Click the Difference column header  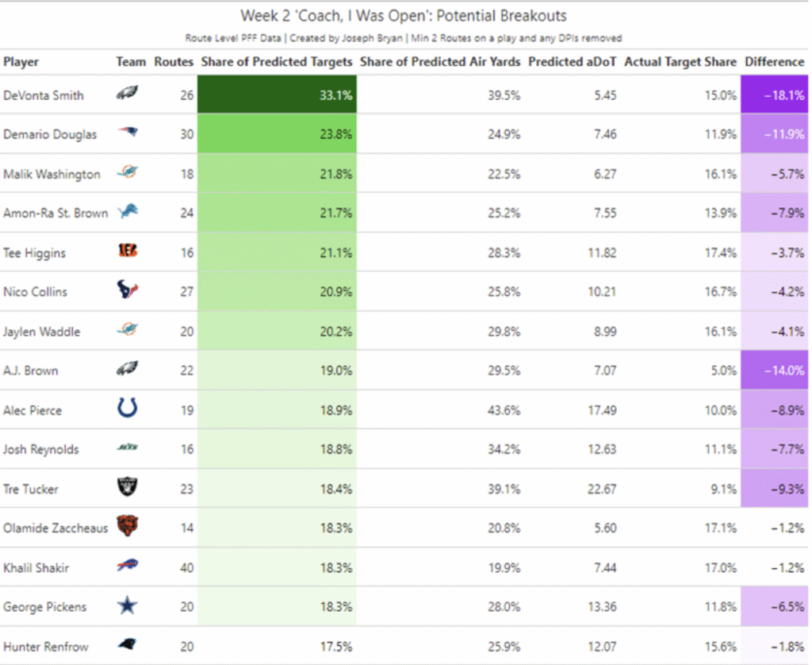tap(774, 62)
